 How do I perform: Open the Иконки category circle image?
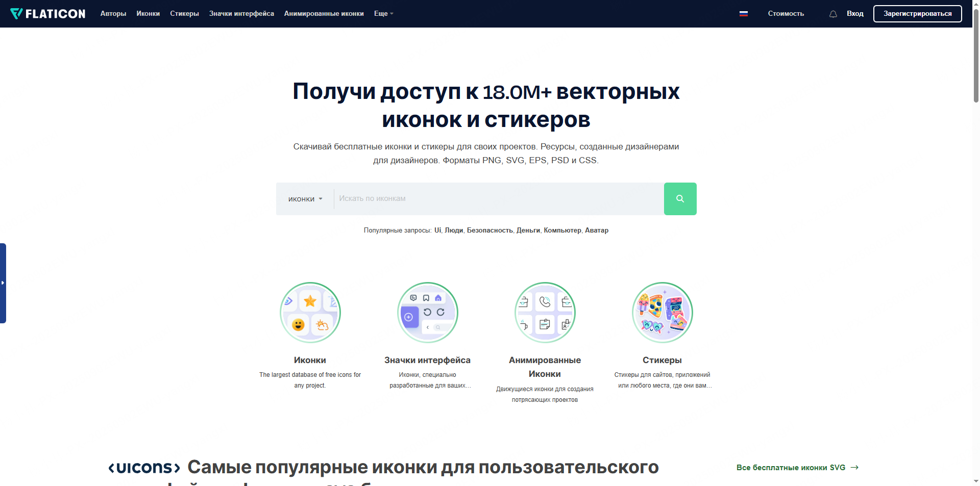pyautogui.click(x=310, y=312)
